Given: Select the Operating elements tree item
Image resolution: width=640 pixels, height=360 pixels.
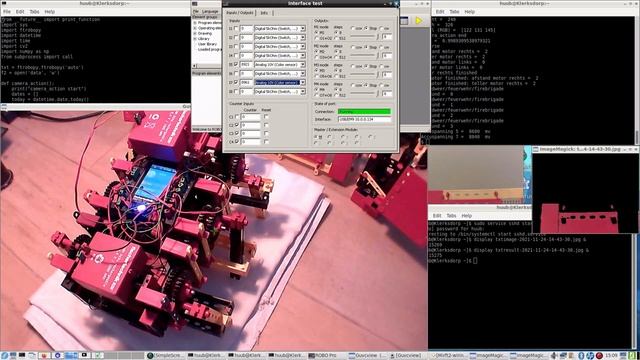Looking at the screenshot, I should click(x=209, y=28).
